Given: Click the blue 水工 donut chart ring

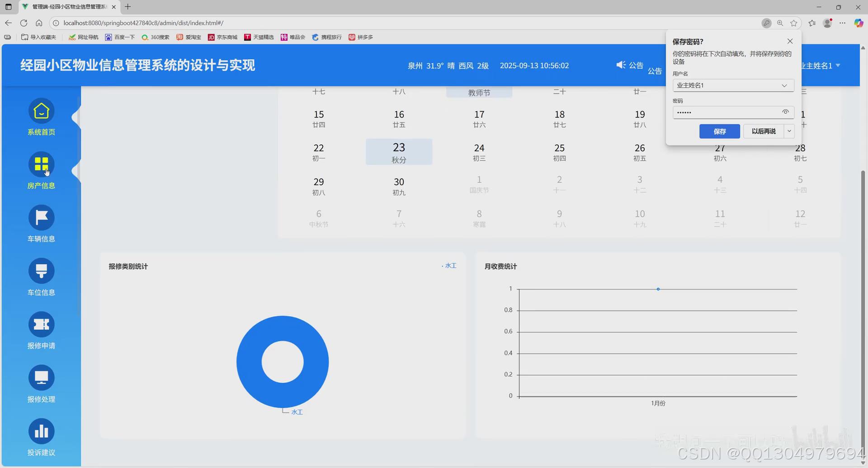Looking at the screenshot, I should [x=250, y=361].
